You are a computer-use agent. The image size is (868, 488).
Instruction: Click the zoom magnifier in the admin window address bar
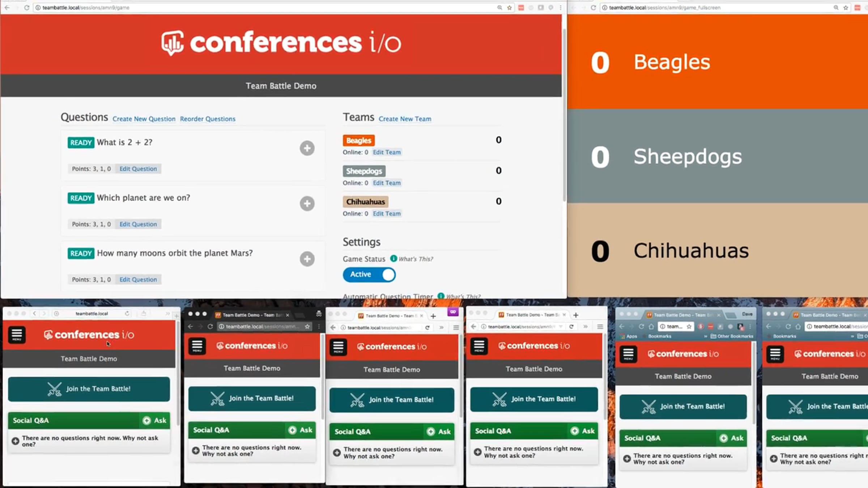click(499, 8)
